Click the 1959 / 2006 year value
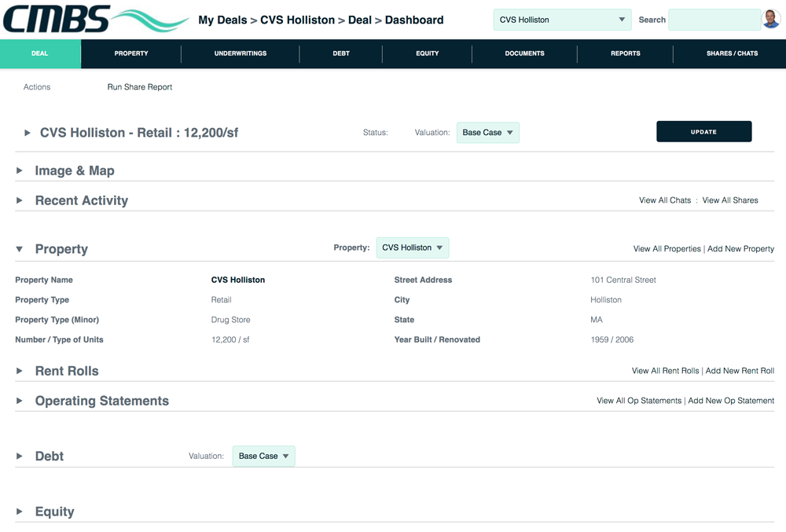 [612, 339]
